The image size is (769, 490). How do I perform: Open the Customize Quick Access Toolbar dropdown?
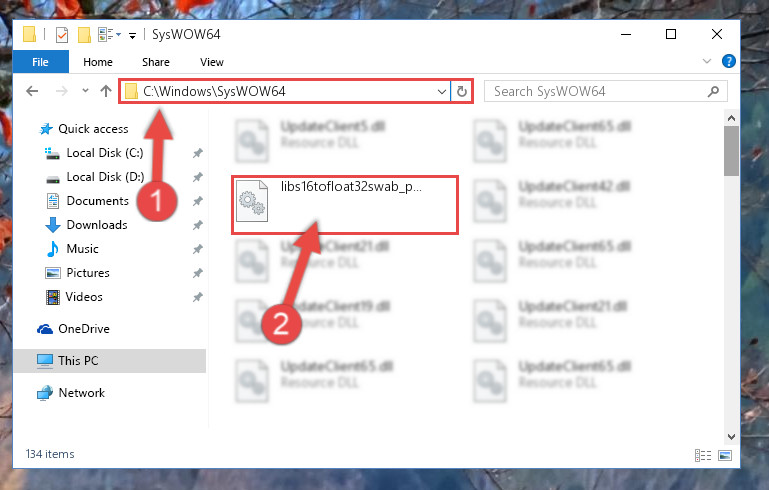132,35
